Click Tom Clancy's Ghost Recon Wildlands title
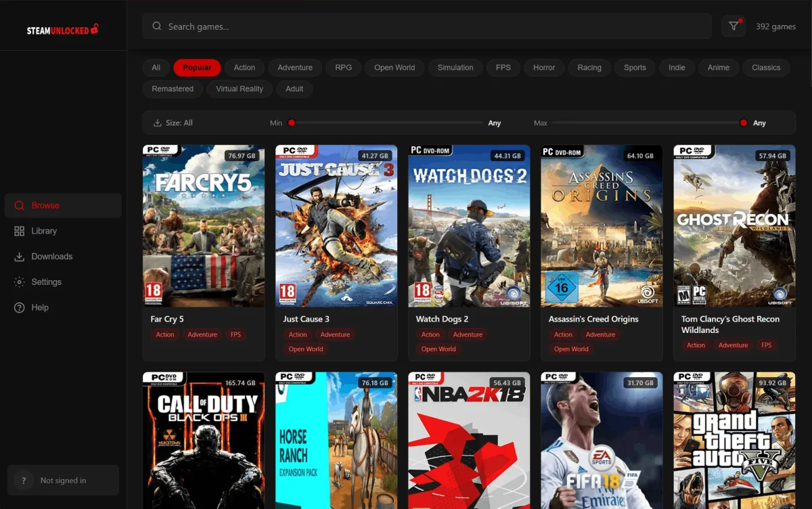Screen dimensions: 812x509 pos(730,325)
